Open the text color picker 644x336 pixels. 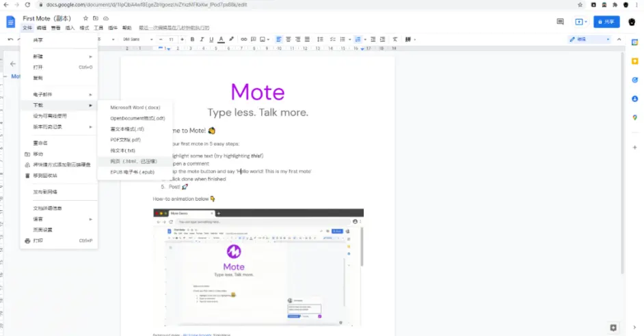click(221, 40)
